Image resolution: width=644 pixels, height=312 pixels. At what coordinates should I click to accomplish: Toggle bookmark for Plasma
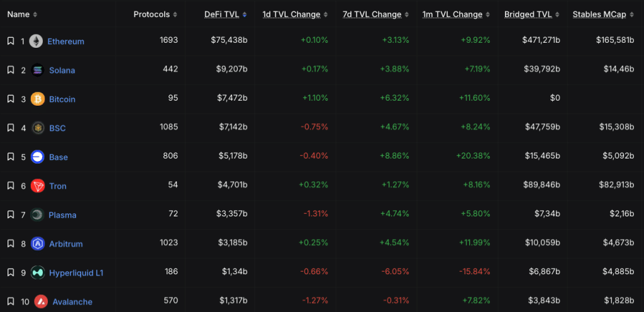11,214
